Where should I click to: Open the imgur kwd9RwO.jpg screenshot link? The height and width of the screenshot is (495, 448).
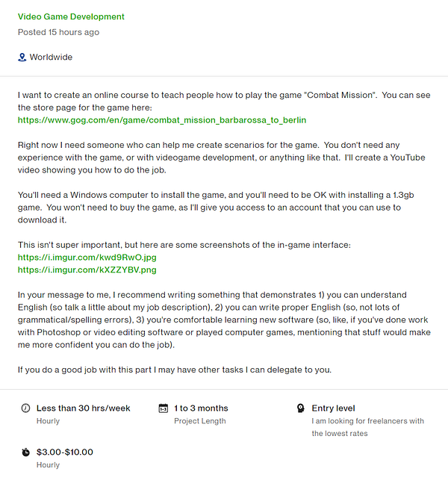click(x=87, y=258)
